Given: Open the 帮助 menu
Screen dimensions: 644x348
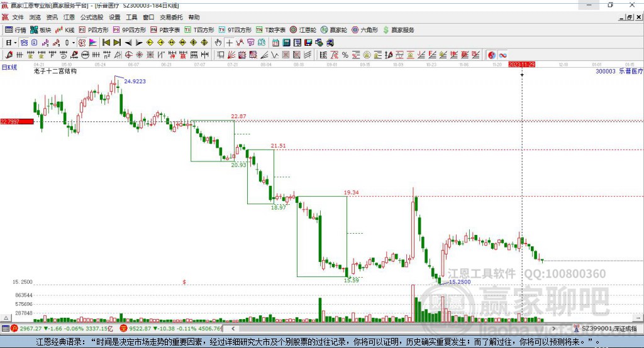Looking at the screenshot, I should tap(194, 17).
